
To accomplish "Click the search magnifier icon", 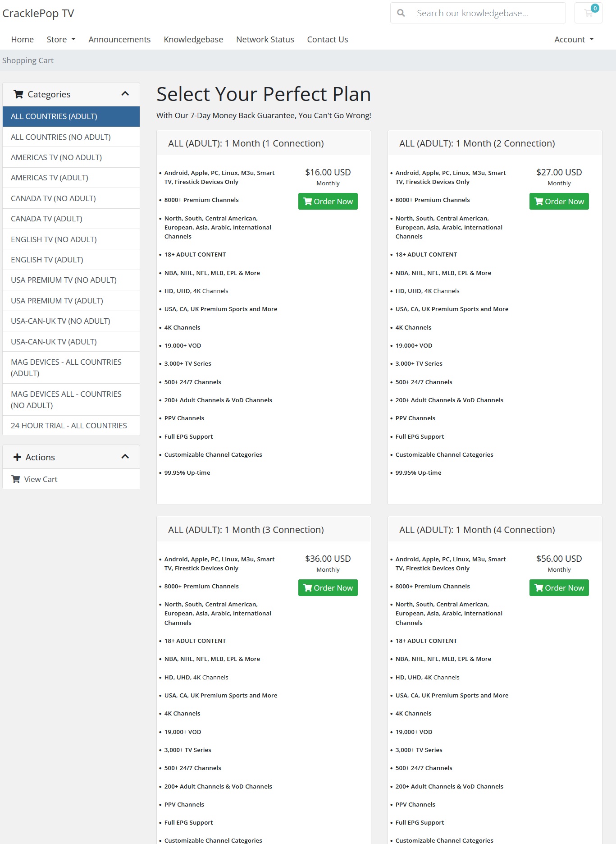I will (x=401, y=13).
